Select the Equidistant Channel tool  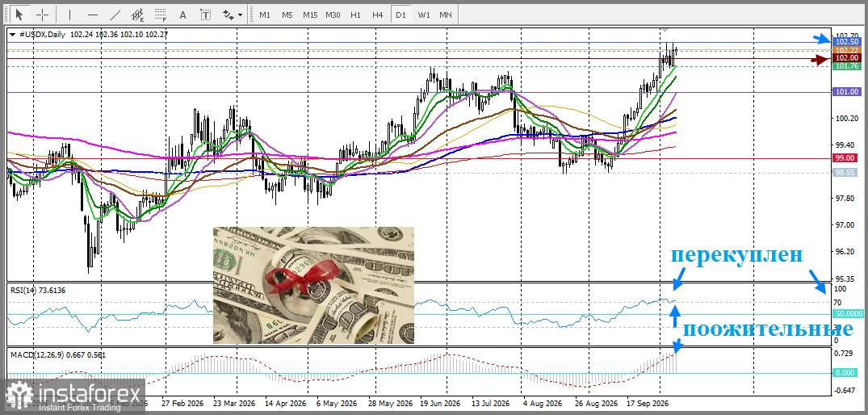point(138,15)
